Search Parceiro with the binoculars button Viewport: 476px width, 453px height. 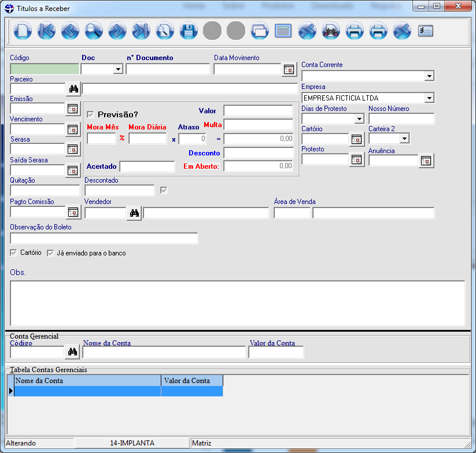coord(73,89)
